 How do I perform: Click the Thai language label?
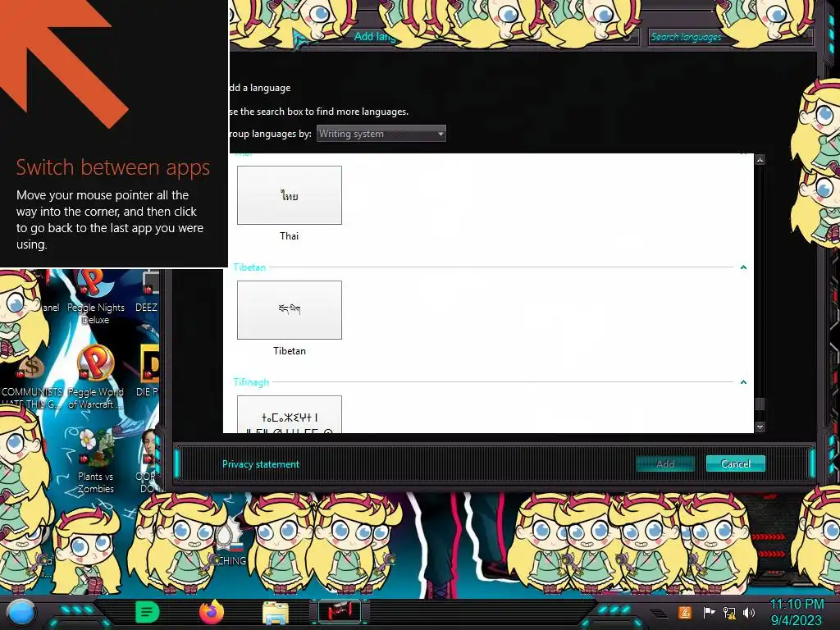pyautogui.click(x=289, y=235)
